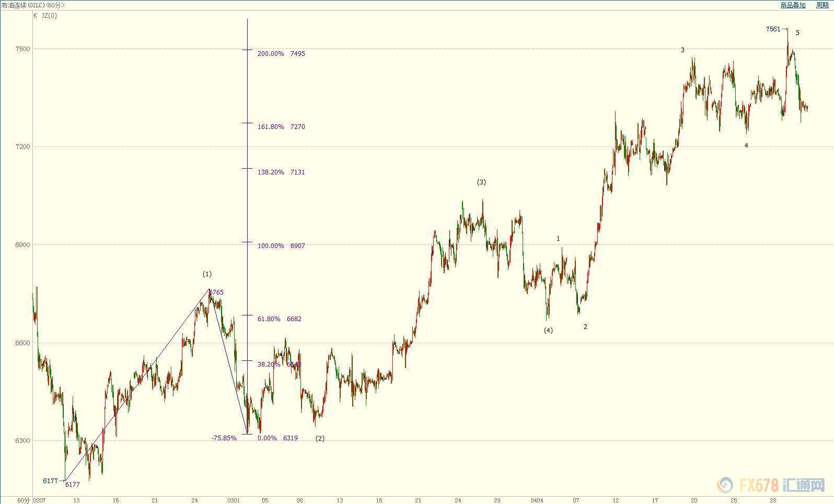
Task: Select chart title 布油连续(OILC)<60分>
Action: (x=33, y=5)
